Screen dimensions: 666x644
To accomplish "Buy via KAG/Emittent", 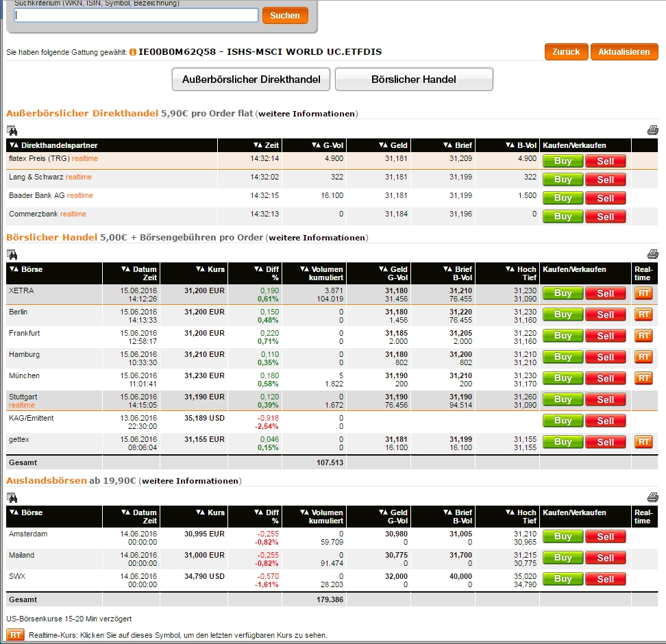I will point(563,421).
